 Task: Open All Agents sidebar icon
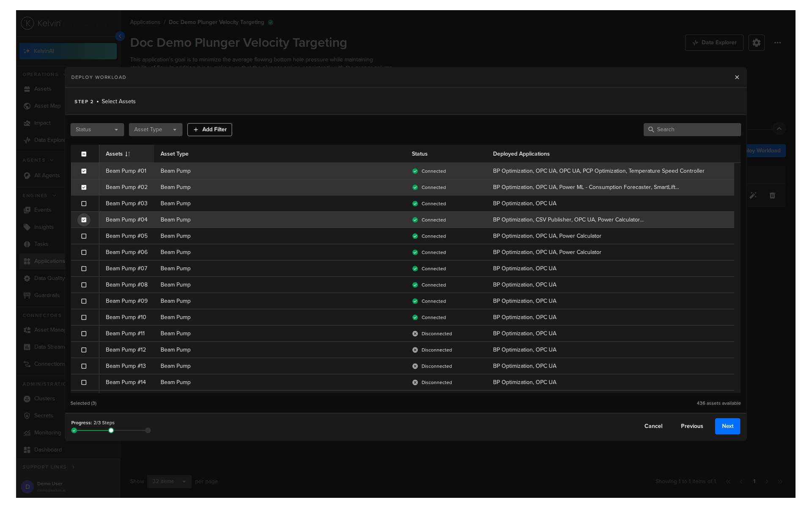coord(27,176)
